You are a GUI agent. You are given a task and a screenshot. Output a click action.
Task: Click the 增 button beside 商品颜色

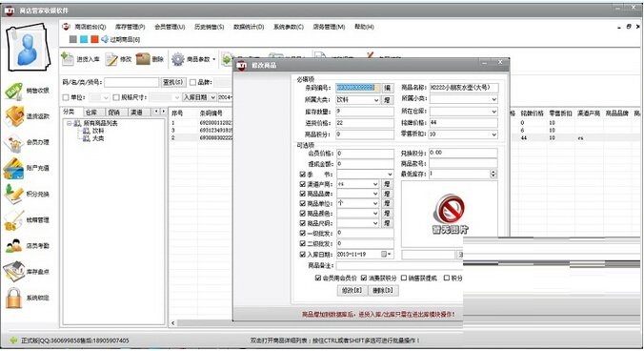point(387,214)
